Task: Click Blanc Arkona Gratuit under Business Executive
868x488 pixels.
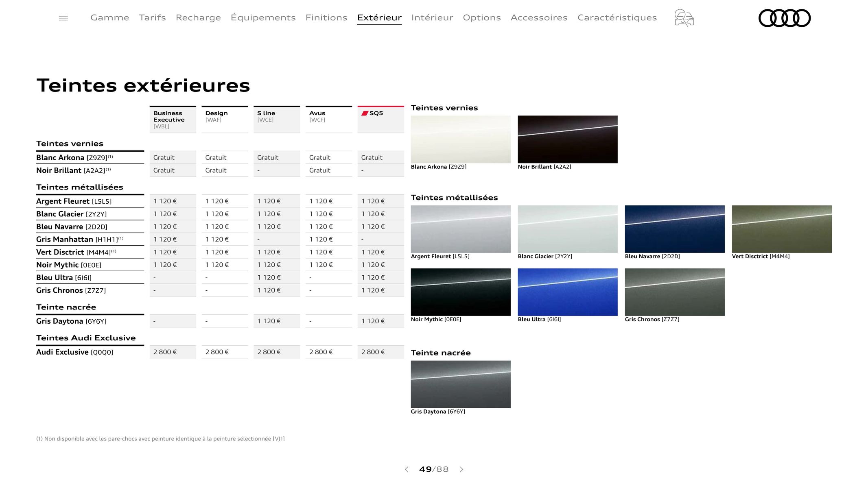Action: (x=173, y=157)
